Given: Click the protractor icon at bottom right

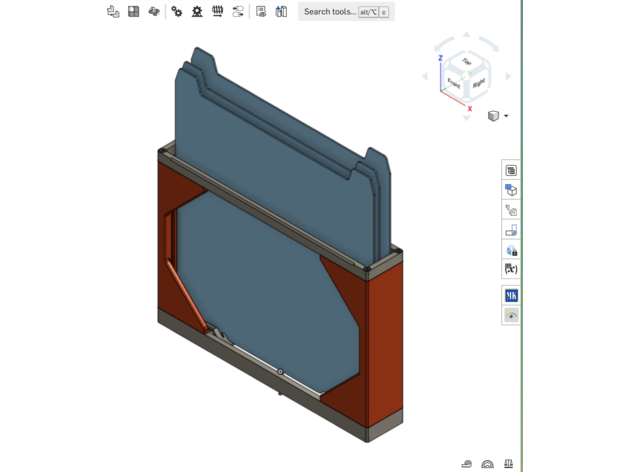Looking at the screenshot, I should coord(488,464).
